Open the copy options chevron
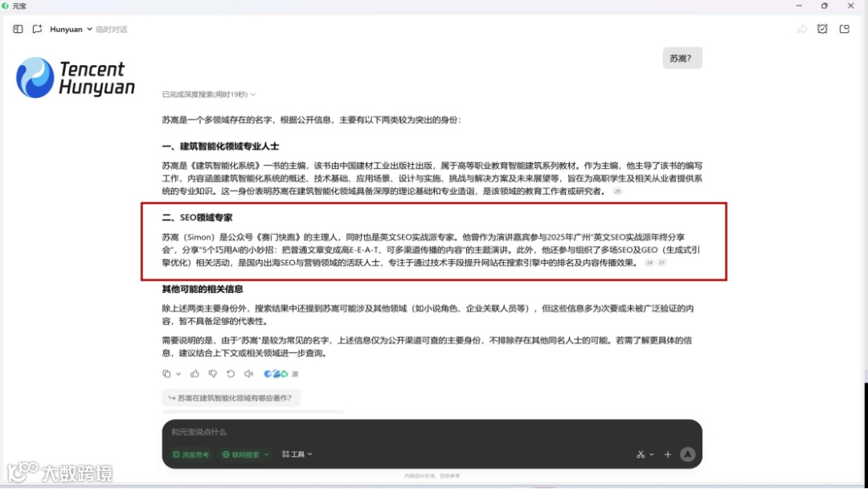 (178, 374)
